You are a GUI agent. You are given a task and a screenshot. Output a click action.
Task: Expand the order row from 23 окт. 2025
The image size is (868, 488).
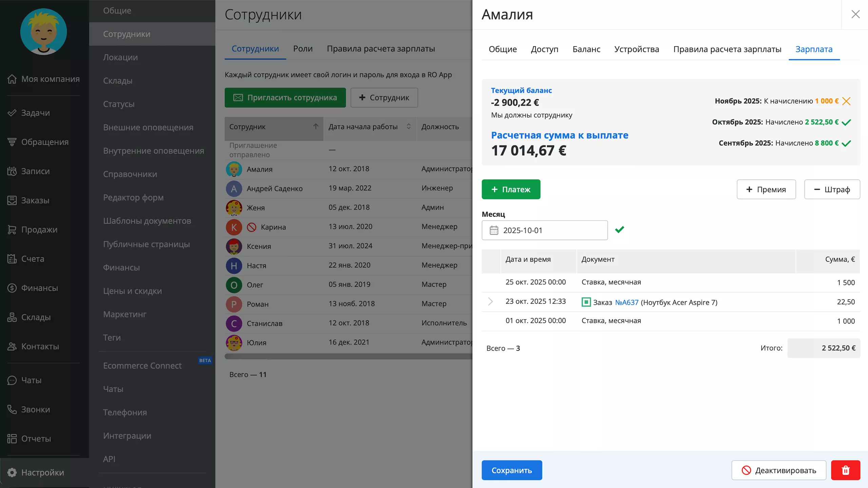[490, 302]
